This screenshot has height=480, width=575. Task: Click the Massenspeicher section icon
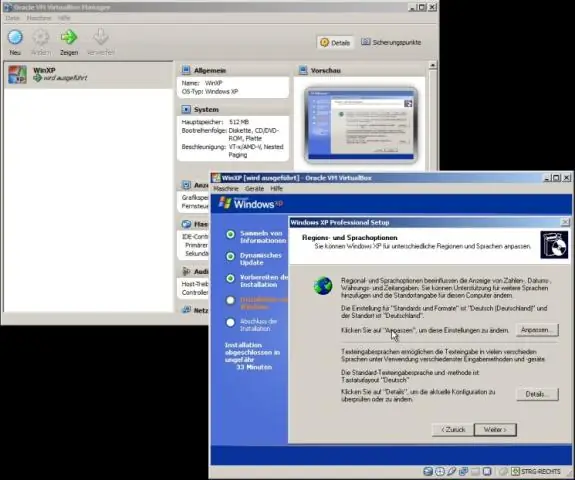[x=186, y=224]
